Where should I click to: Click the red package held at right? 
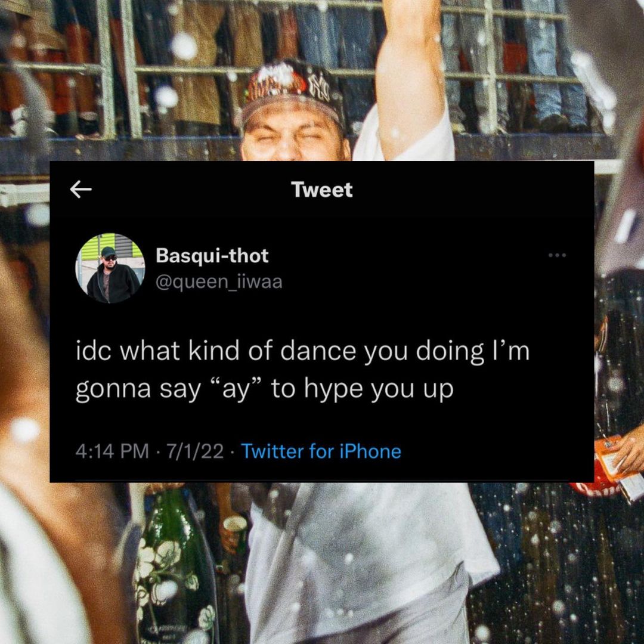pos(608,464)
